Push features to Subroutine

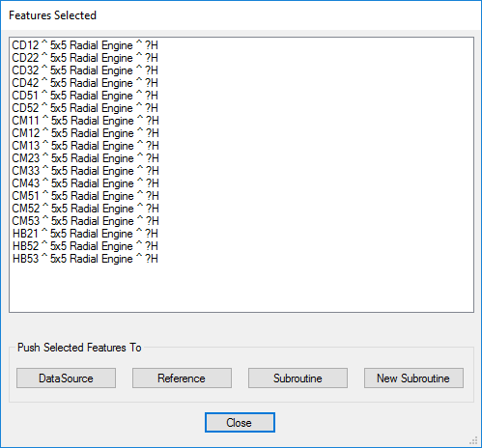click(x=298, y=378)
